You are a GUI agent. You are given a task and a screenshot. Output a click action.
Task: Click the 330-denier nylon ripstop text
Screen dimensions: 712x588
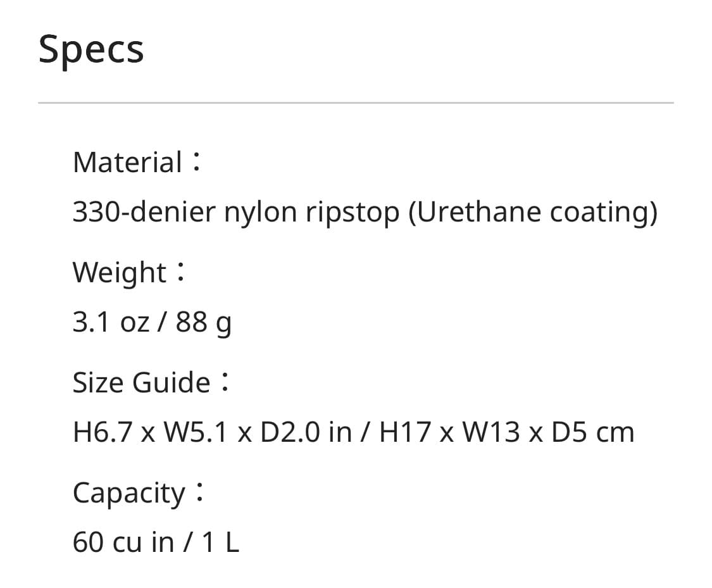[236, 213]
